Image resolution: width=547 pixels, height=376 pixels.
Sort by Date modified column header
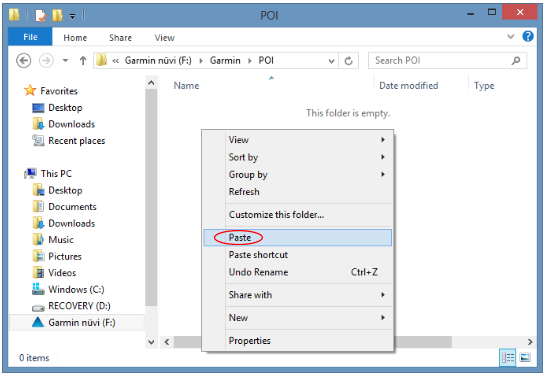pos(409,86)
